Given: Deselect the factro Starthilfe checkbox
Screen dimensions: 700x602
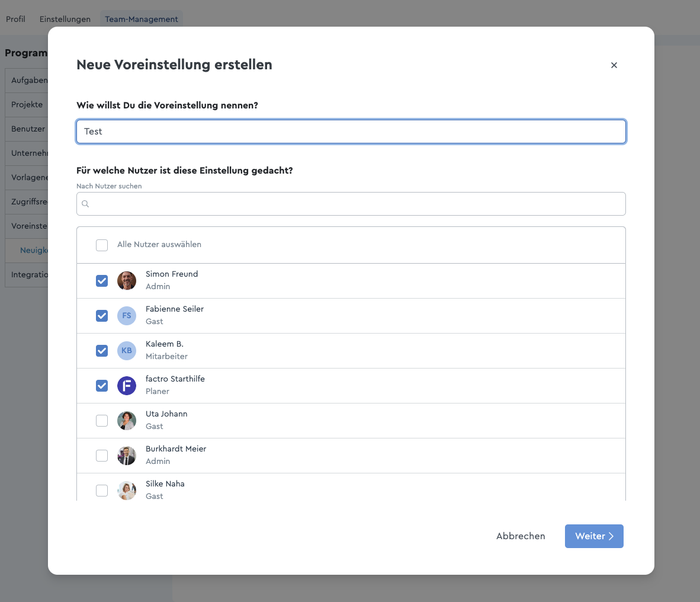Looking at the screenshot, I should click(x=102, y=385).
